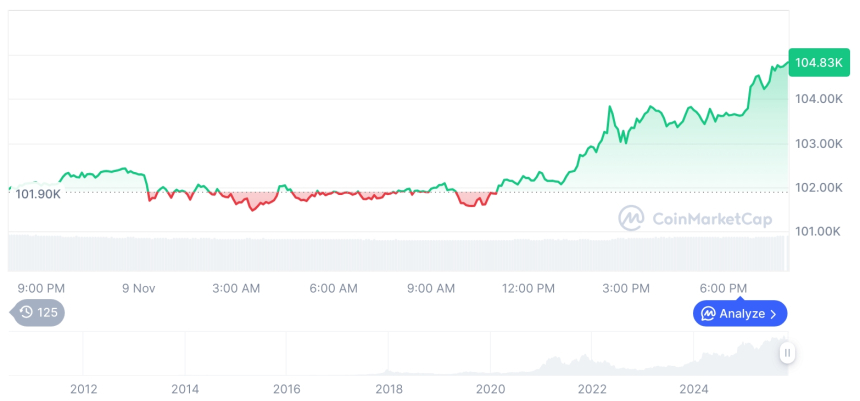Select 2016 on the navigator timeline
The image size is (860, 401).
tap(287, 388)
